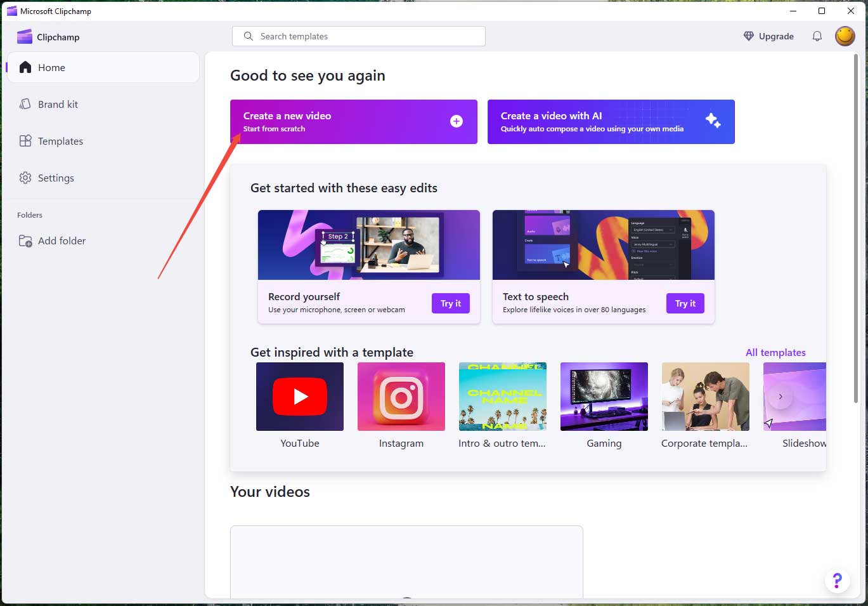Open All templates link
868x606 pixels.
pos(775,352)
